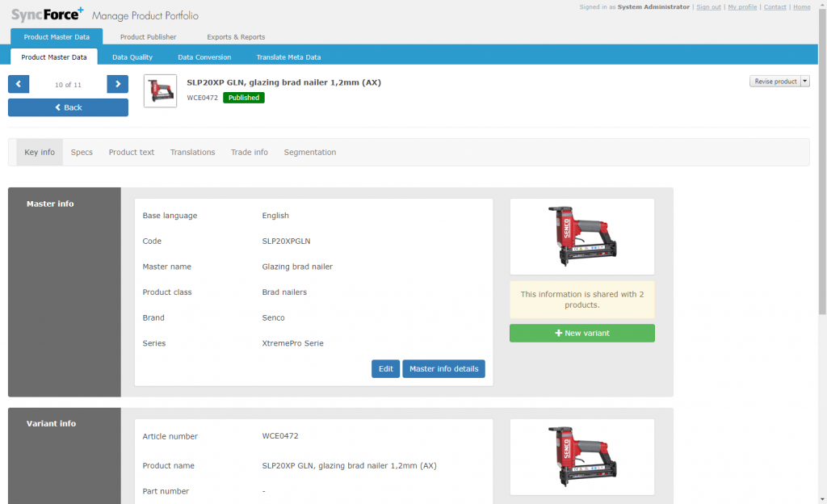Click the Back button
The width and height of the screenshot is (827, 504).
pyautogui.click(x=68, y=107)
